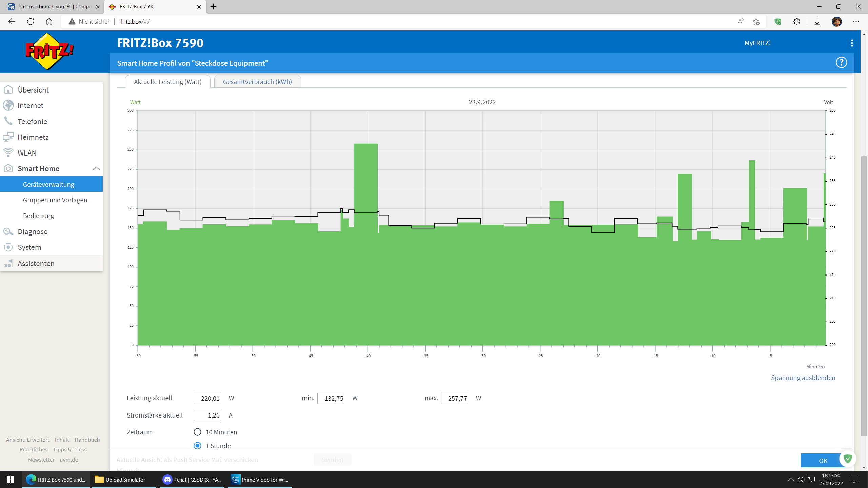This screenshot has width=868, height=488.
Task: Open the MyFRITZ! link in the header
Action: coord(757,43)
